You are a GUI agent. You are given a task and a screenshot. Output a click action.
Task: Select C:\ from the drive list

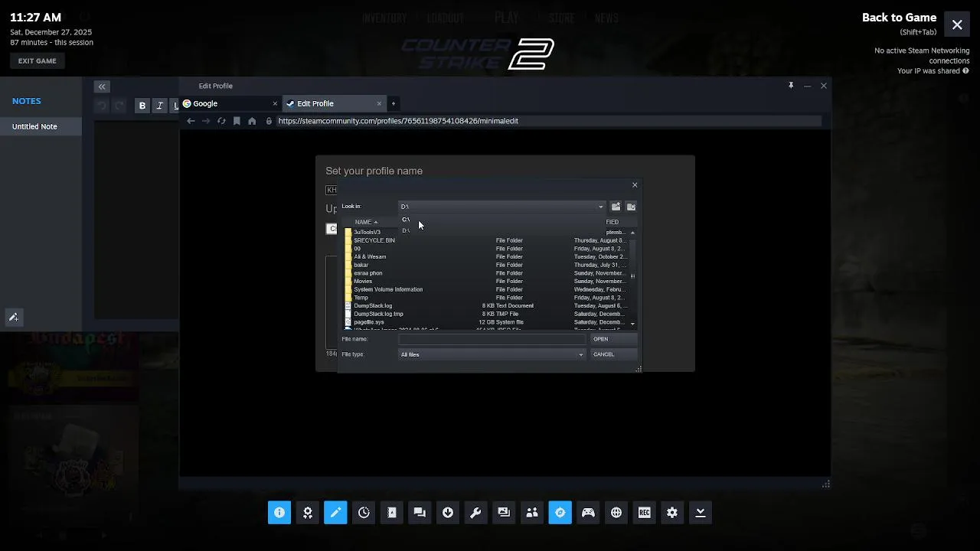tap(406, 220)
